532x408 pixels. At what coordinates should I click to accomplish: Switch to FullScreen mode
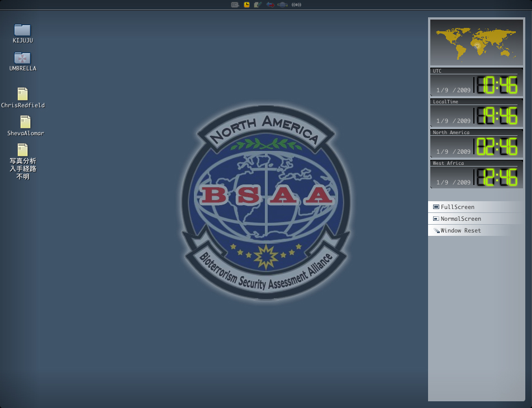(x=457, y=207)
